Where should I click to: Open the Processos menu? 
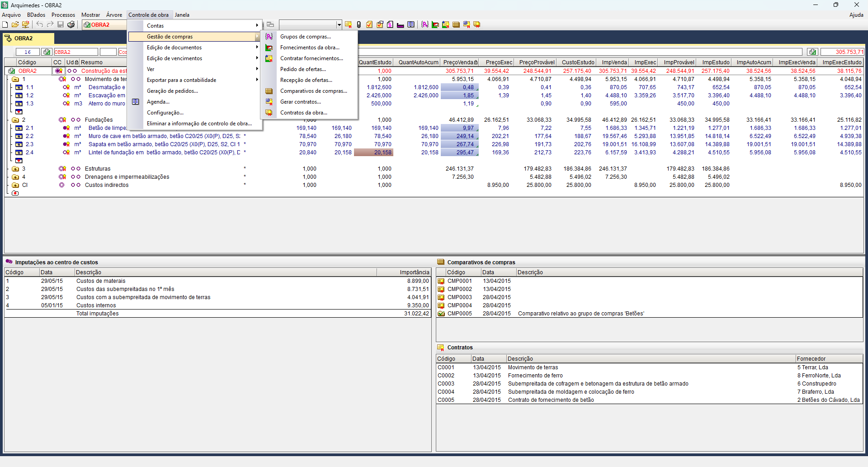[63, 15]
